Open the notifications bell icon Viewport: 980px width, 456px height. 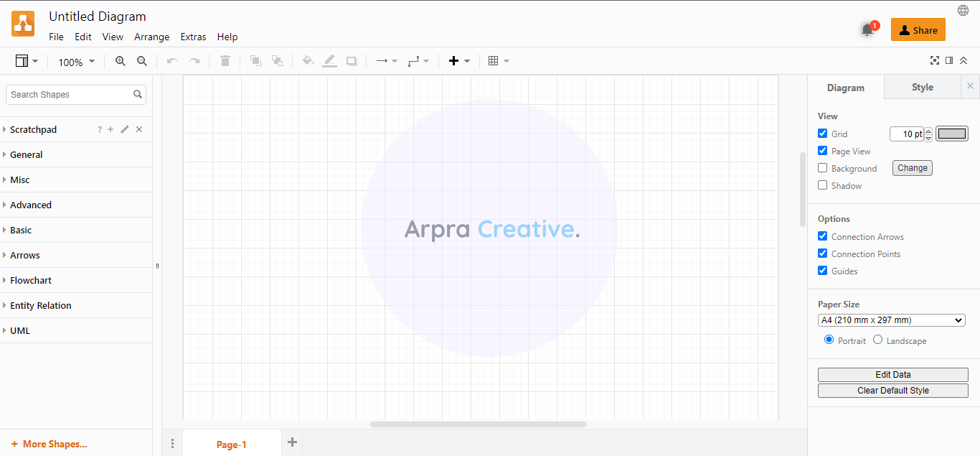pyautogui.click(x=867, y=30)
